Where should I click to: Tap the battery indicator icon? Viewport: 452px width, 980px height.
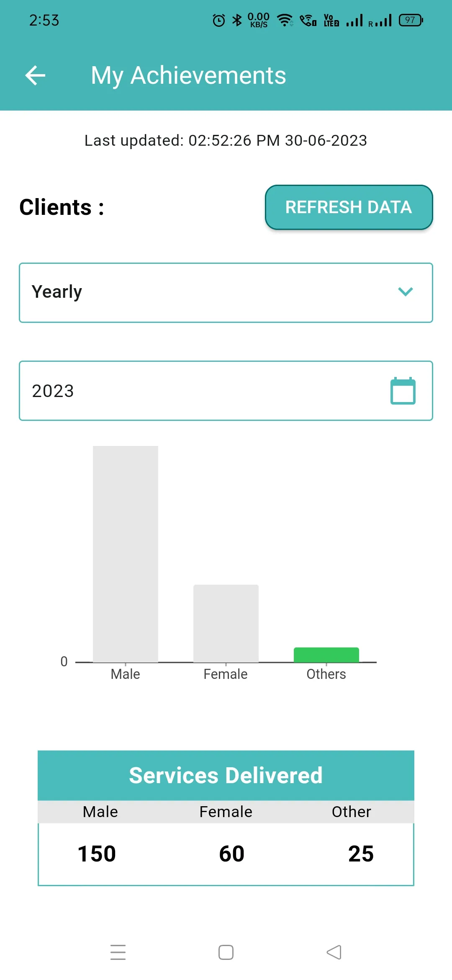411,20
